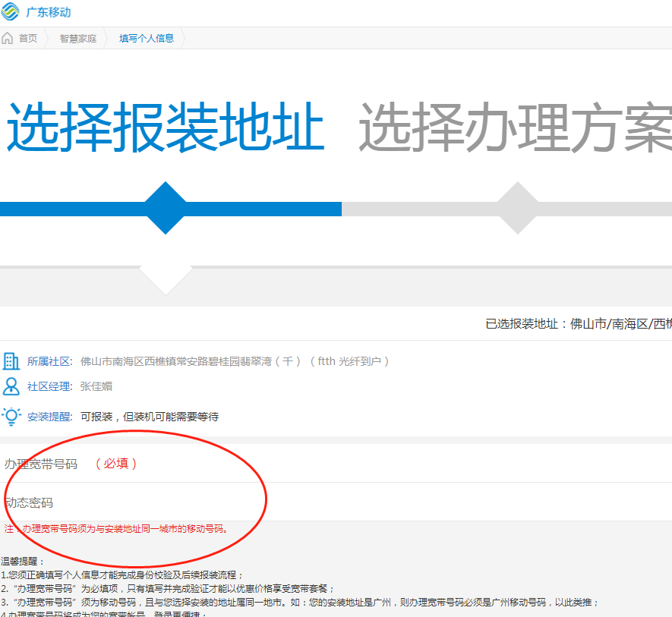
Task: Switch to the 选择报装地址 step
Action: pos(166,127)
